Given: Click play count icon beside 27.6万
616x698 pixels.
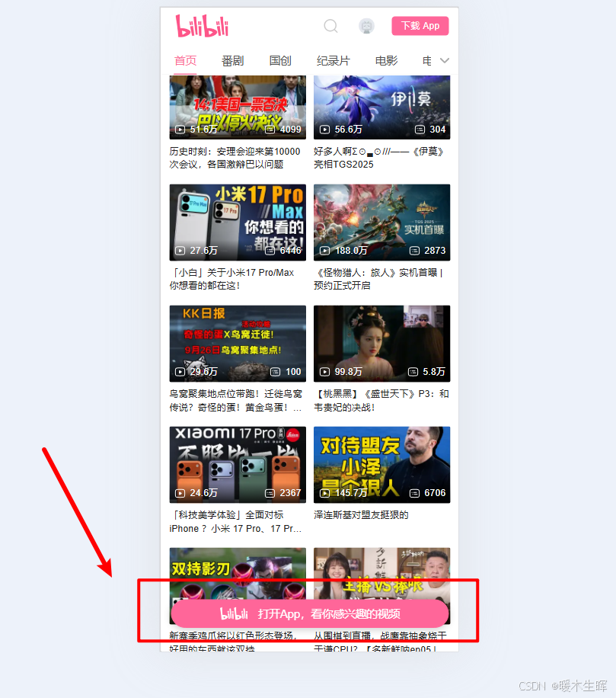Looking at the screenshot, I should [x=180, y=251].
